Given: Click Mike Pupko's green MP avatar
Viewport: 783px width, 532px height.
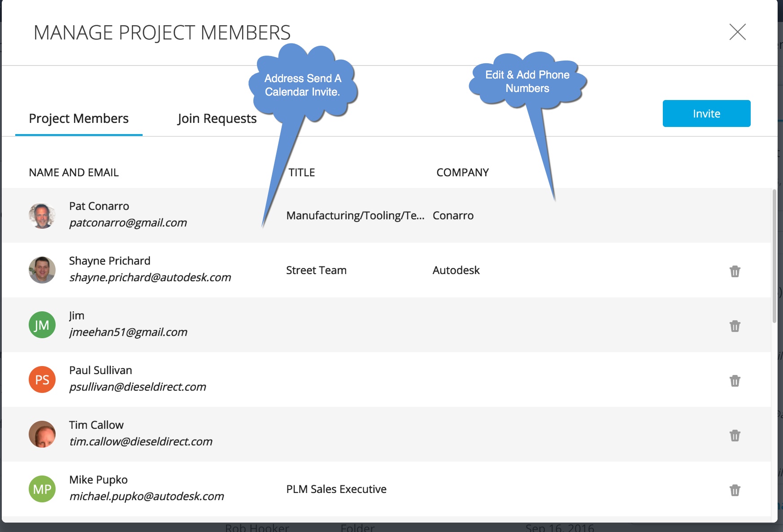Looking at the screenshot, I should tap(42, 488).
